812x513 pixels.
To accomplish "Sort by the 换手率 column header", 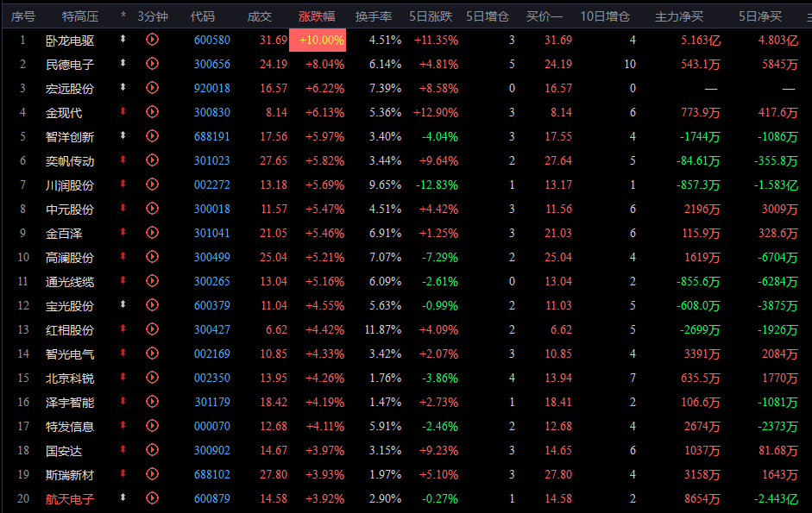I will 374,16.
